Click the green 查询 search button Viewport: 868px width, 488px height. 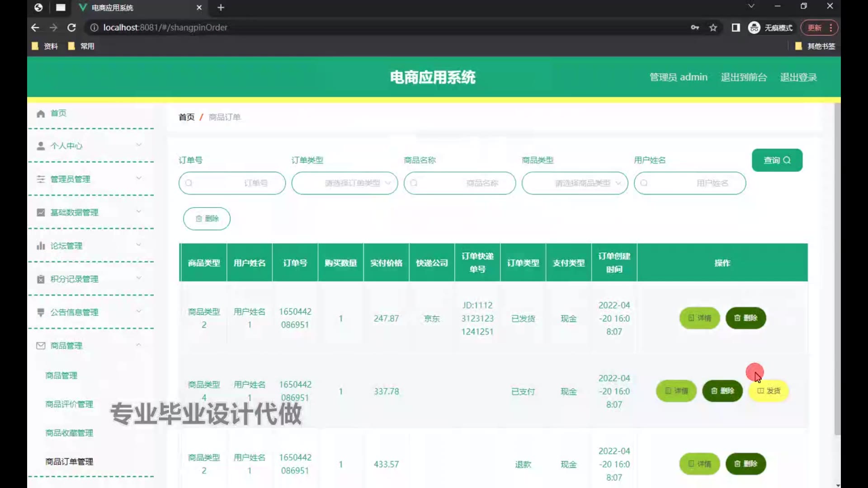(777, 160)
